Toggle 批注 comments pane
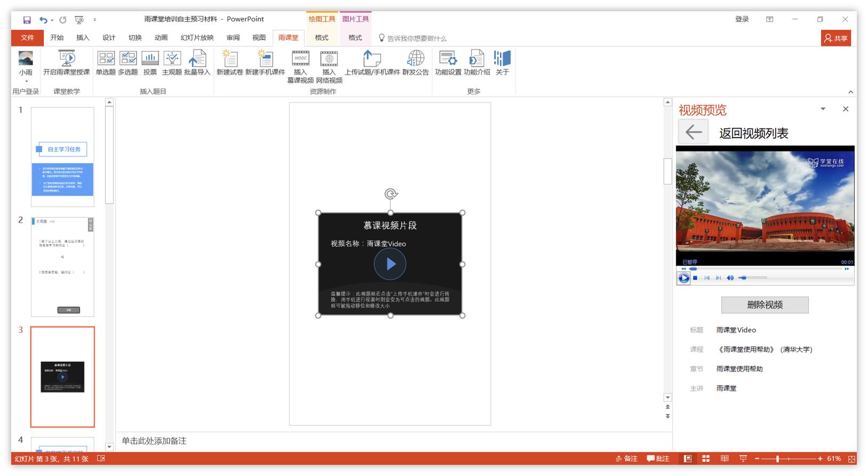868x476 pixels. click(658, 458)
